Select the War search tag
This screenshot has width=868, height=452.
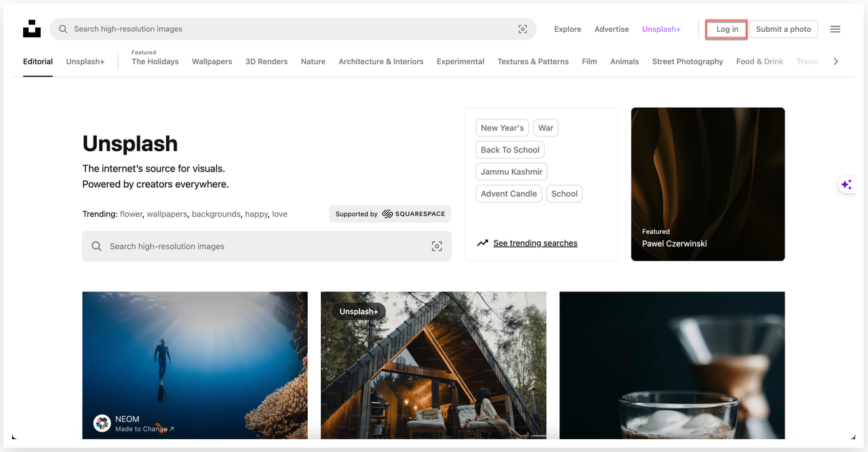pyautogui.click(x=546, y=128)
